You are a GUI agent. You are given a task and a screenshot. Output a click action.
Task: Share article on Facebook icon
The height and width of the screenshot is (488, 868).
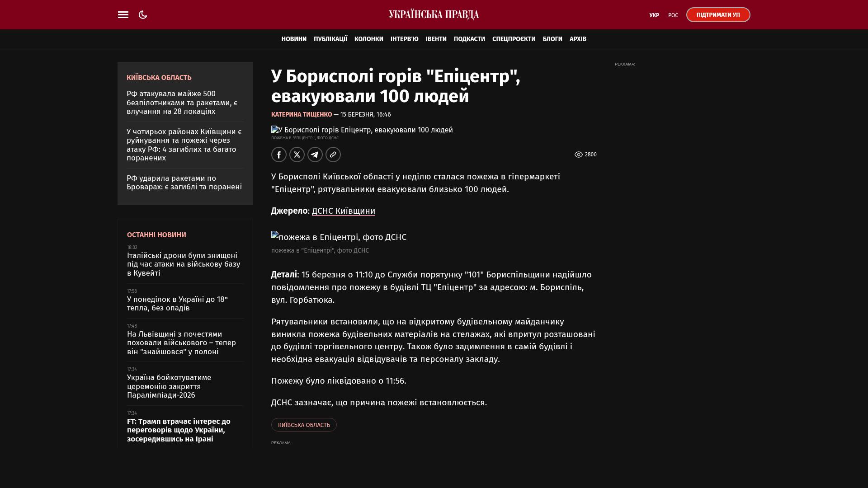tap(279, 155)
